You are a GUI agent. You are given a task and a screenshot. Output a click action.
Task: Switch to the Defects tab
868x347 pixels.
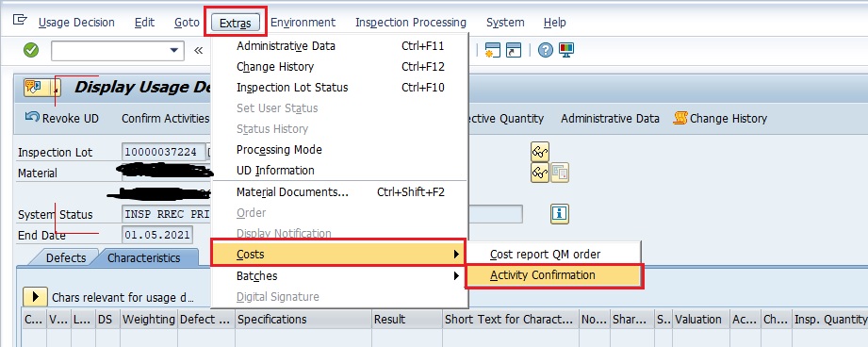tap(66, 258)
